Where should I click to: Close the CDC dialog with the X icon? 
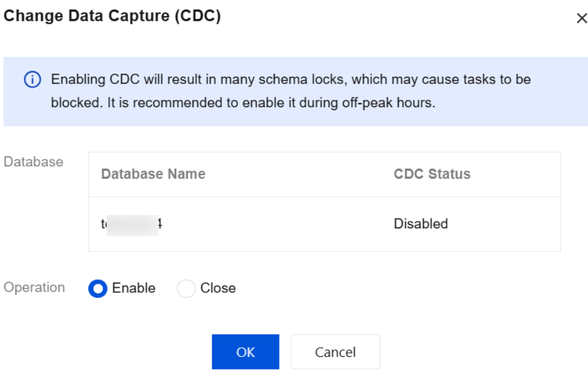[581, 19]
